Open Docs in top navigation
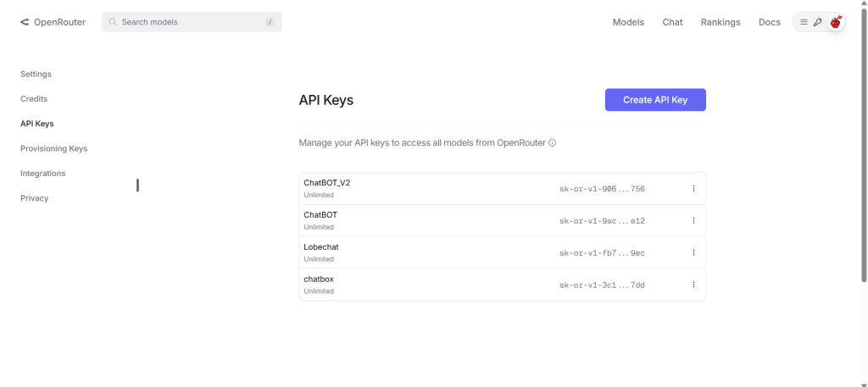This screenshot has height=387, width=868. [770, 22]
